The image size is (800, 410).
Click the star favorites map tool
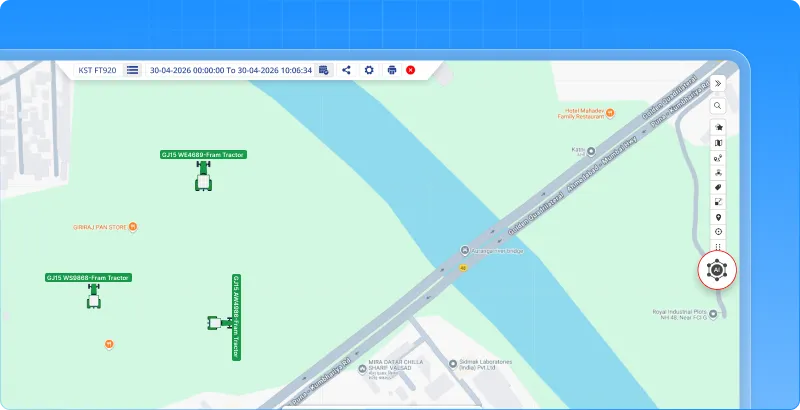pyautogui.click(x=718, y=127)
